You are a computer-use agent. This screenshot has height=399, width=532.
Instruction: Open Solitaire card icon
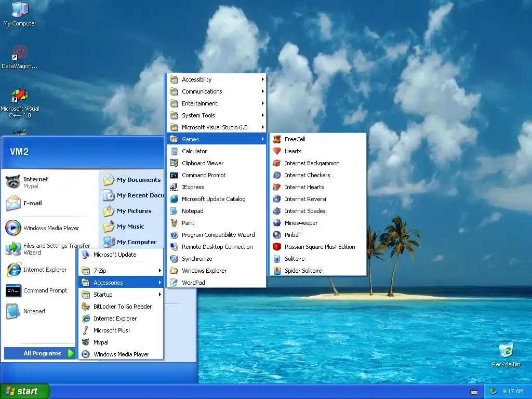[x=277, y=259]
